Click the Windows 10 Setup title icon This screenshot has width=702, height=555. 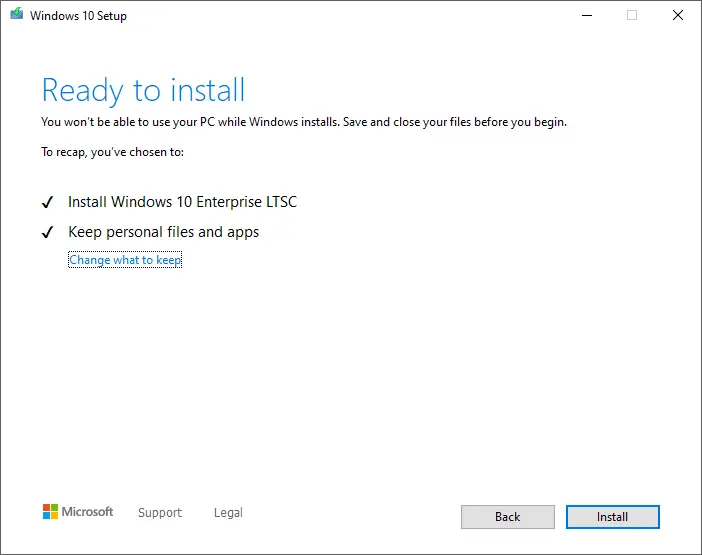coord(17,14)
